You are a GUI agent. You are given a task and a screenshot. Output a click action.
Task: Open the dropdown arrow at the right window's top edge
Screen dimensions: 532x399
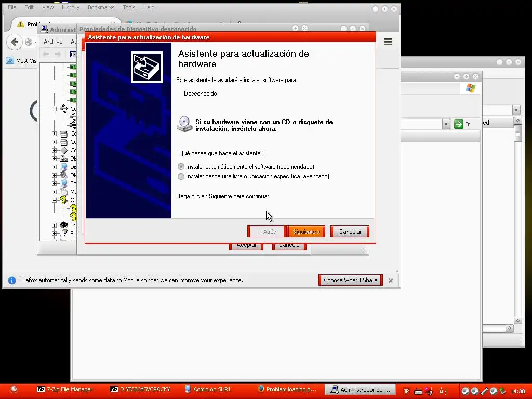pyautogui.click(x=516, y=110)
